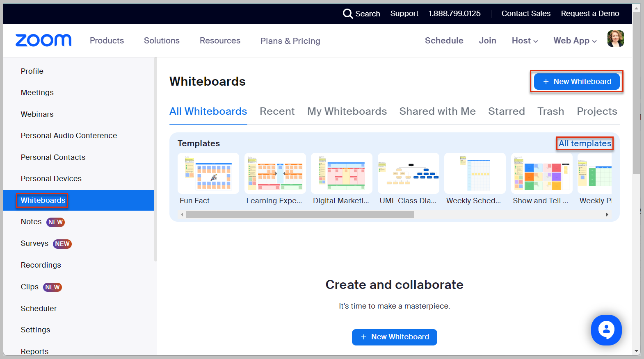Click Request a Demo link
Viewport: 644px width, 359px height.
[590, 14]
